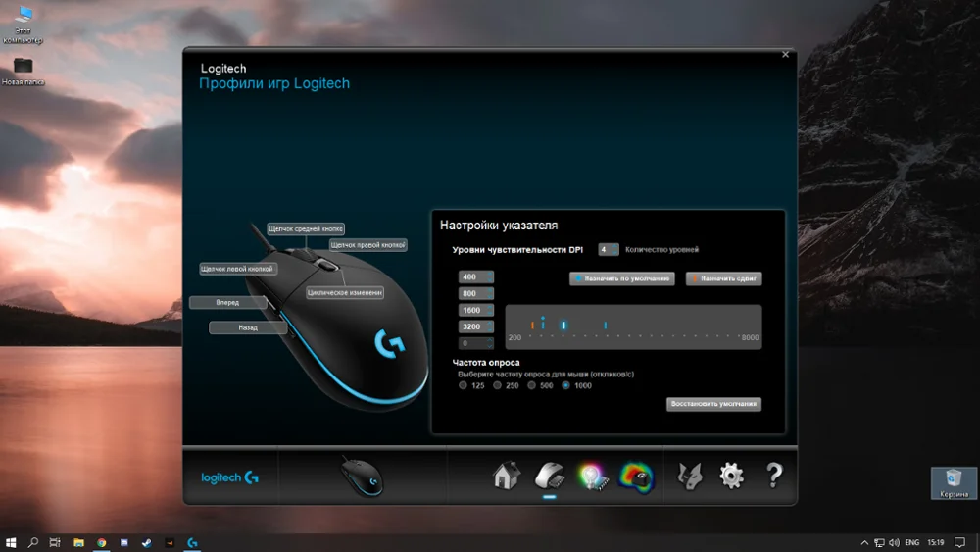The image size is (980, 552).
Task: Click 'Восстановить умолчания' button
Action: (x=713, y=404)
